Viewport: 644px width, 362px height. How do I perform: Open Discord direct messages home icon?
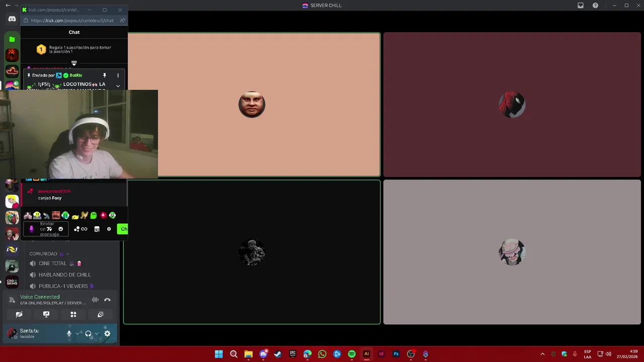click(x=12, y=19)
